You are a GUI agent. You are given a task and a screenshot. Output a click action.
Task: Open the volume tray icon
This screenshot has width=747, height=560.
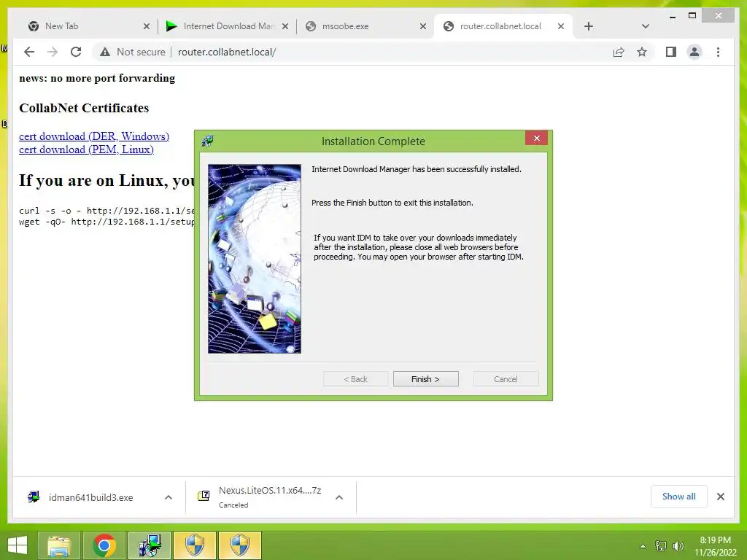(678, 546)
